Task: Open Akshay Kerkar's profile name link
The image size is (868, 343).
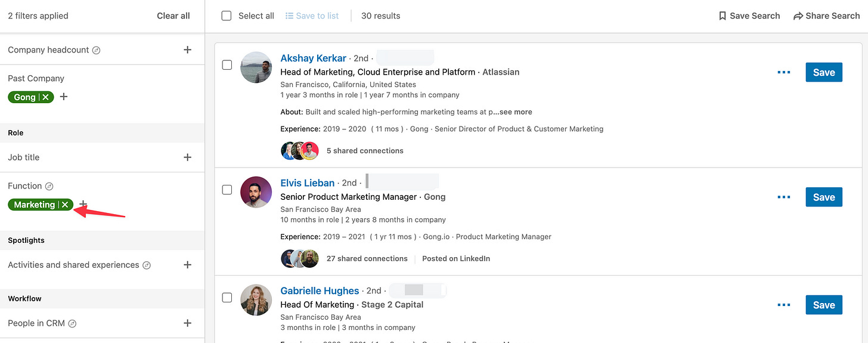Action: click(313, 58)
